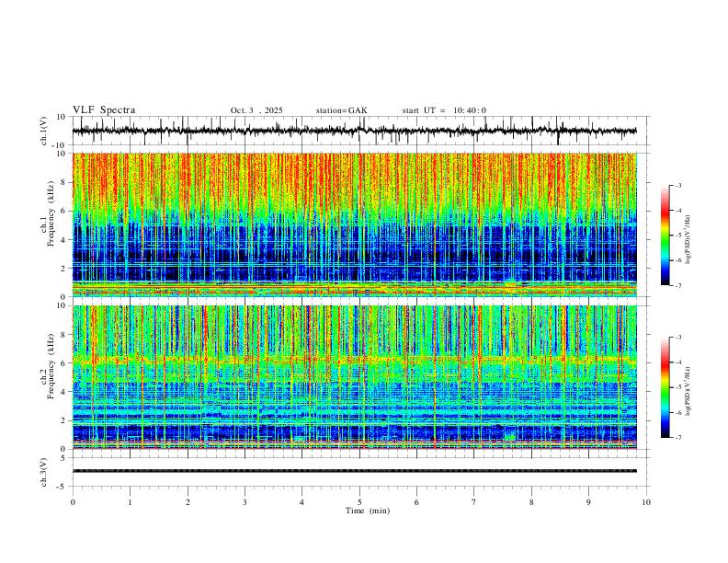
Task: Click the time axis tick label '2'
Action: coord(188,502)
